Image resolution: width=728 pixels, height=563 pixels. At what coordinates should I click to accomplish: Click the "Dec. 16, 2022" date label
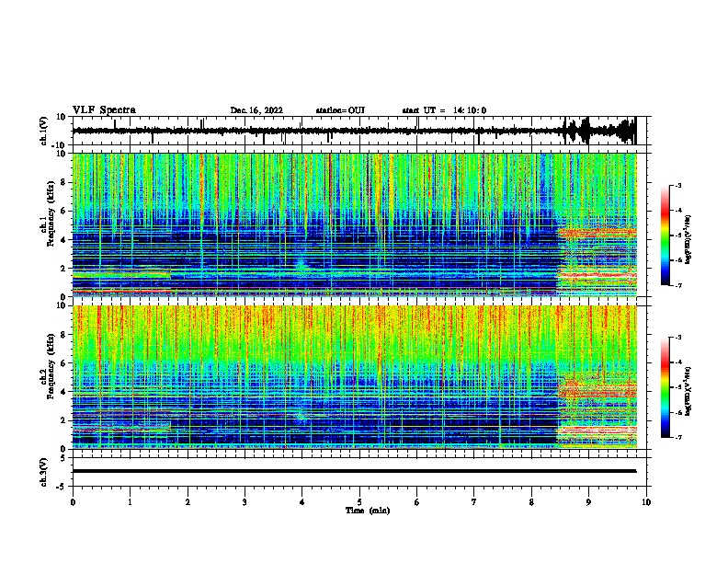[256, 110]
